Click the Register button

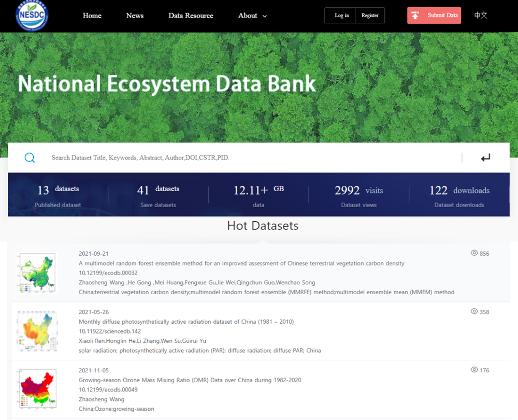[x=370, y=16]
